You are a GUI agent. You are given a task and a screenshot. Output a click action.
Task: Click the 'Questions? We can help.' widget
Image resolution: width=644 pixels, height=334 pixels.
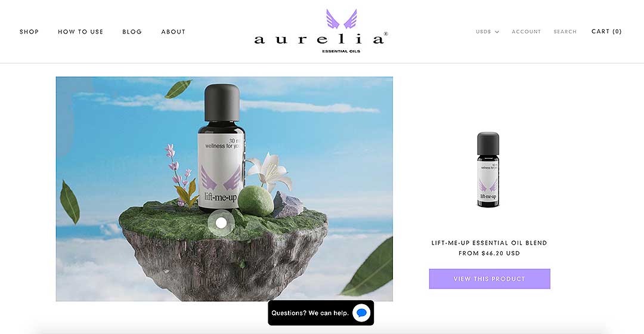click(x=321, y=313)
